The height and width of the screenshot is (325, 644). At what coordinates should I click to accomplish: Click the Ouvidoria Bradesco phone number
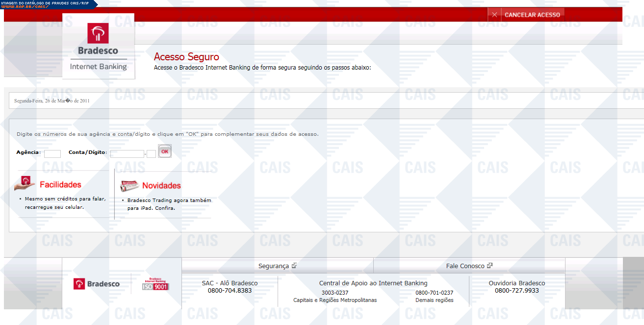coord(516,290)
